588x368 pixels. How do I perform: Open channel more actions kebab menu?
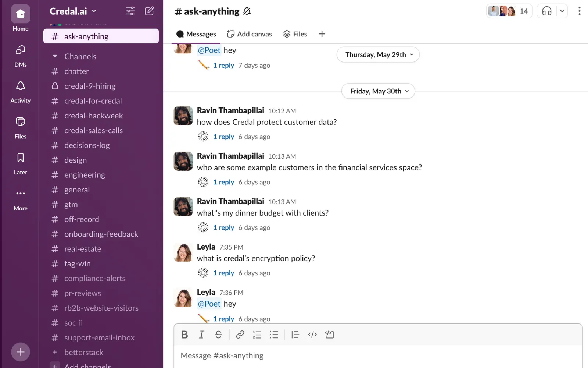579,11
